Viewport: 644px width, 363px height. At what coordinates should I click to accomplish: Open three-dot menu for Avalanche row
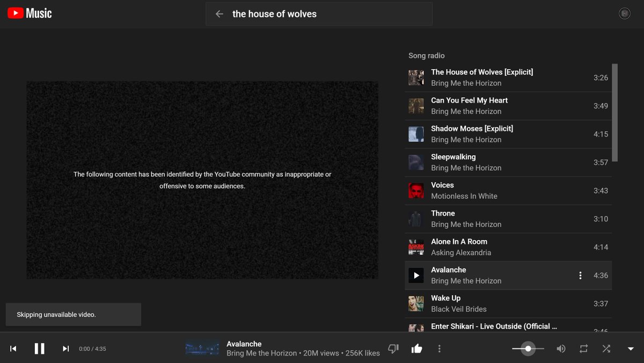coord(580,275)
